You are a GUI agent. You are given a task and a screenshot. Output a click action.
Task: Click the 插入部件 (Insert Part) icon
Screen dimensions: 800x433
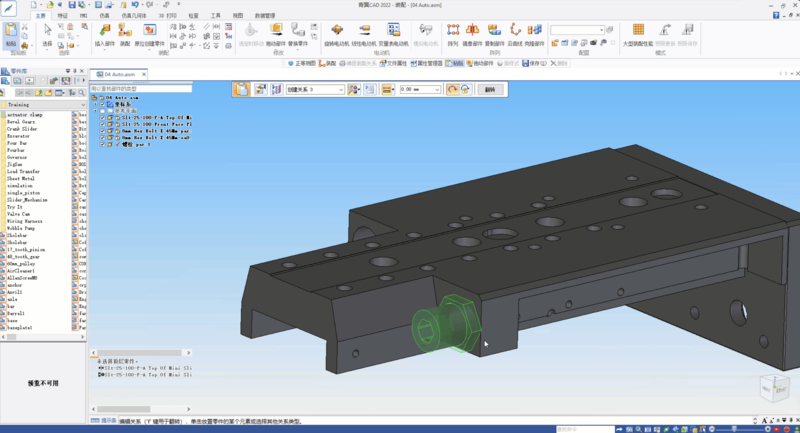tap(104, 32)
